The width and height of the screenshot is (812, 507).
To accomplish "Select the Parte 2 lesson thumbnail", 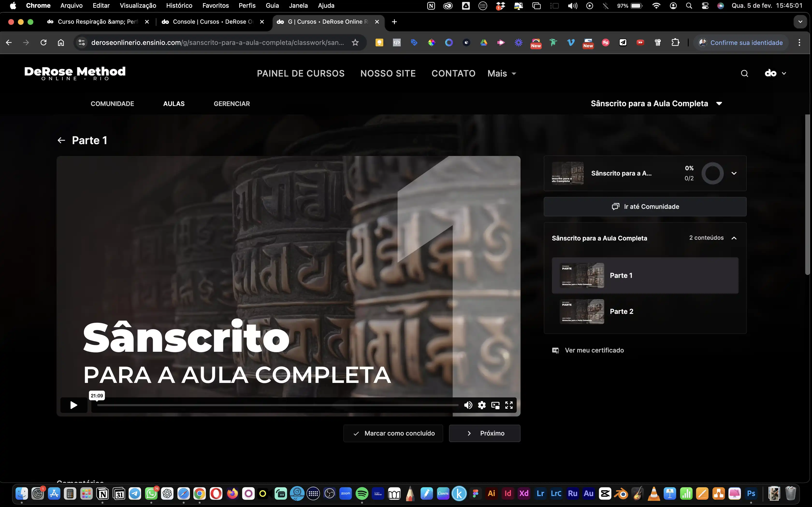I will (x=582, y=311).
